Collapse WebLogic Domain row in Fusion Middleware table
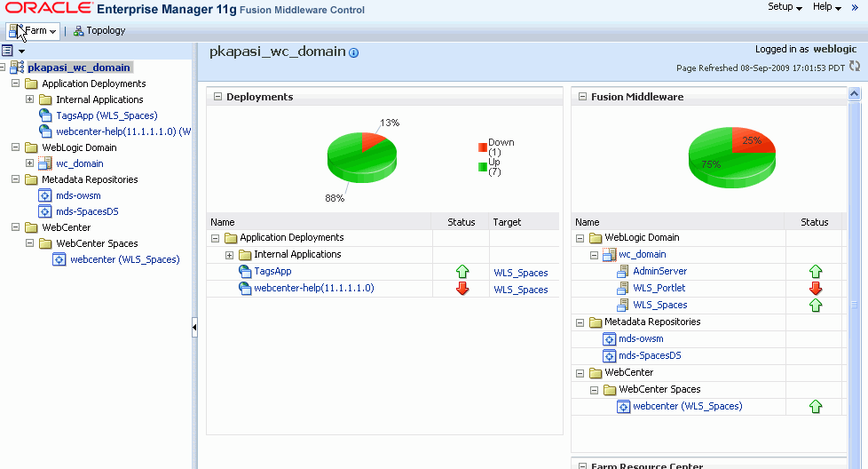 point(580,239)
